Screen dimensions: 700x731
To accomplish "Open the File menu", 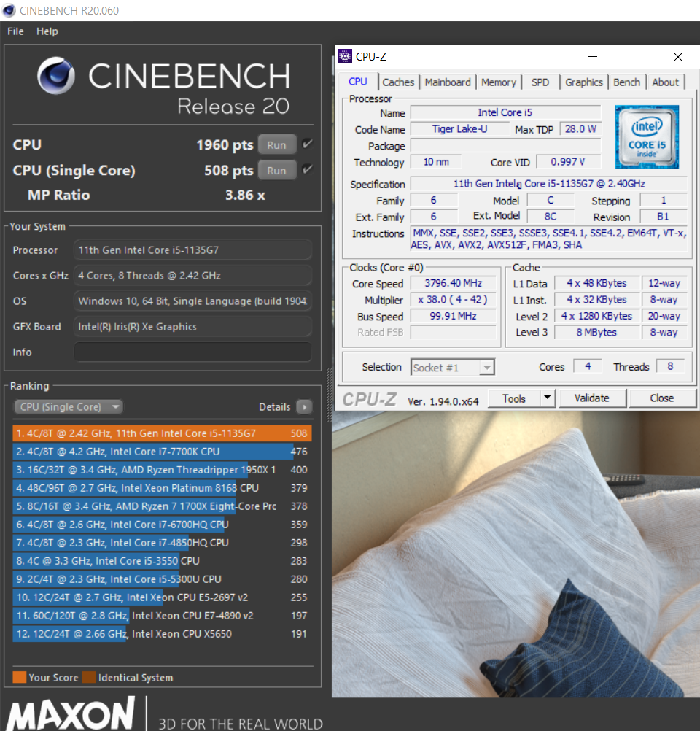I will (x=15, y=31).
